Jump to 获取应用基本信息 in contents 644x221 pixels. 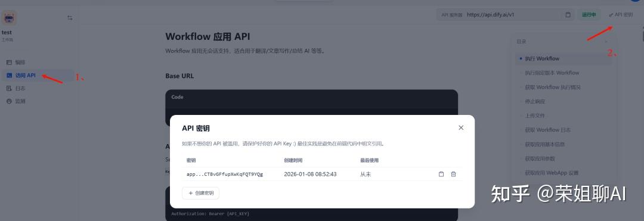(544, 144)
